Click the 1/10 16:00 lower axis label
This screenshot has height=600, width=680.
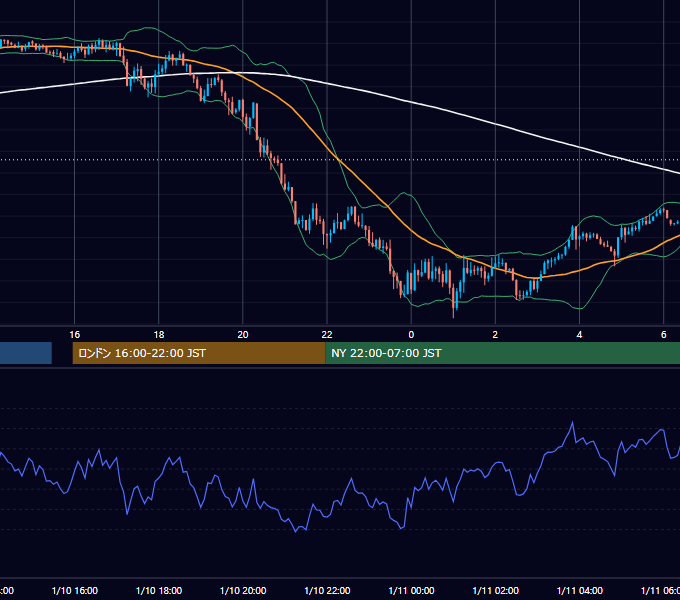pyautogui.click(x=75, y=591)
